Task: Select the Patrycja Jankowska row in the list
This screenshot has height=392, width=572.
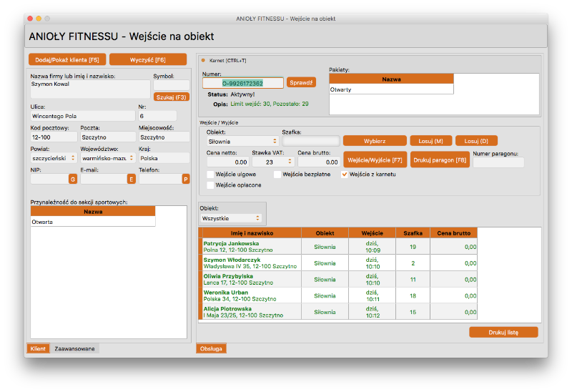Action: [x=250, y=247]
